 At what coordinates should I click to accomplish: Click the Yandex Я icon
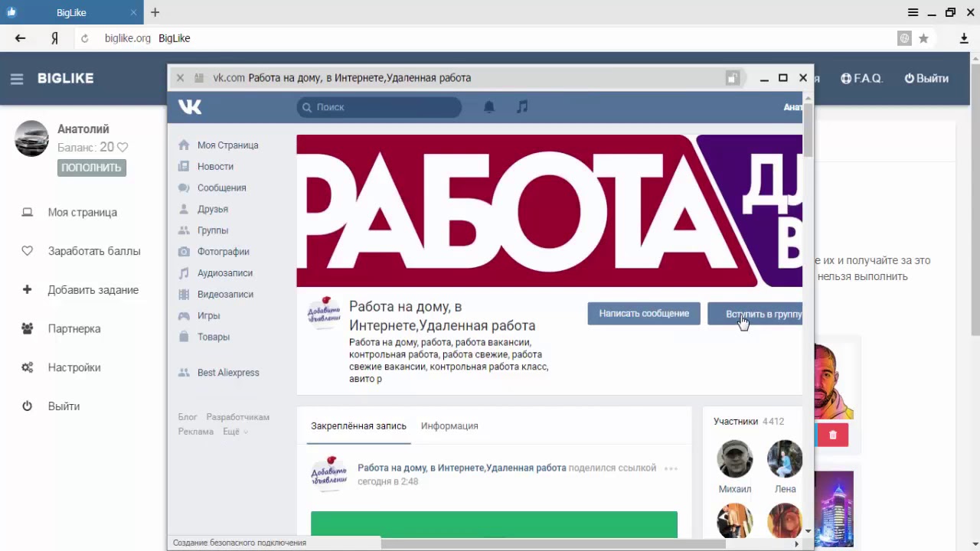[54, 38]
